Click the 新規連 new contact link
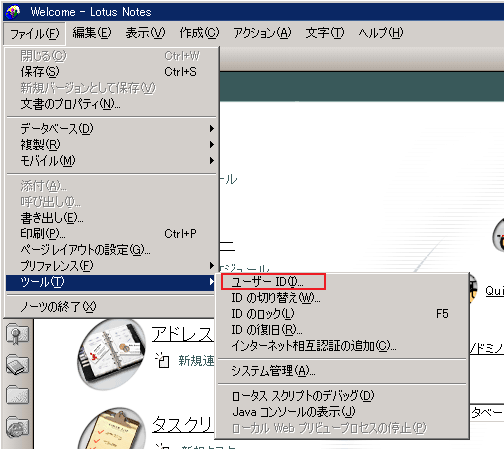This screenshot has width=504, height=449. [196, 361]
